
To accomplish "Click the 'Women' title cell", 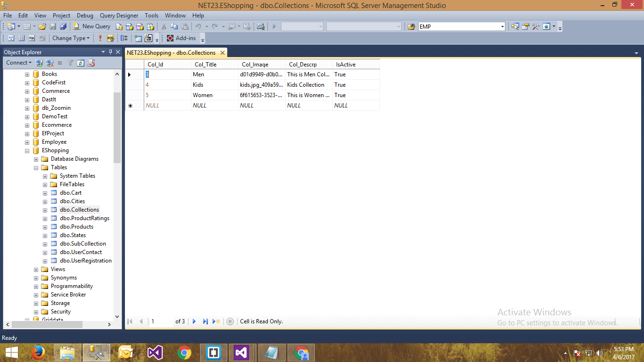I will click(215, 95).
